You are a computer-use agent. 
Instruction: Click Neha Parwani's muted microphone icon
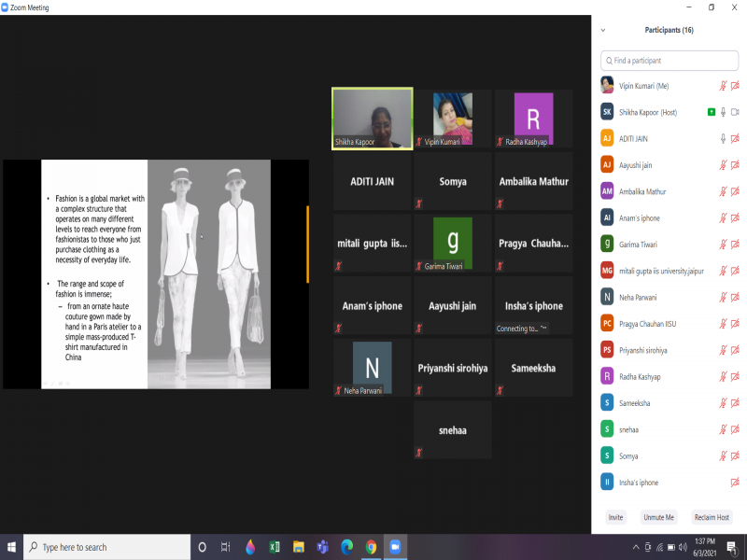723,297
